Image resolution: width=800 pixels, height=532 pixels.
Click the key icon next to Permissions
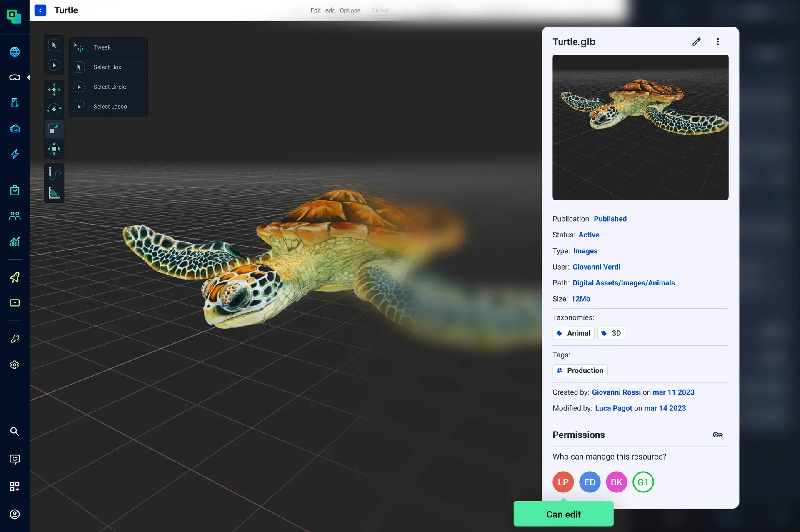point(717,435)
